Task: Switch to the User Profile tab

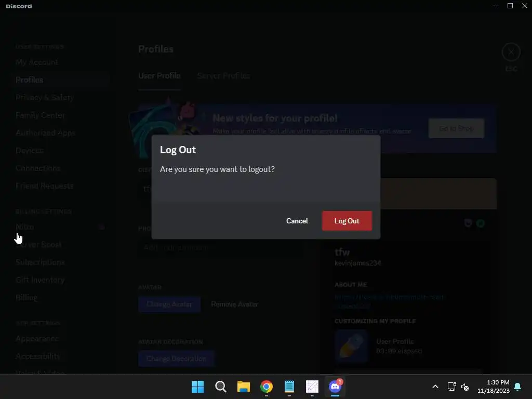Action: [159, 76]
